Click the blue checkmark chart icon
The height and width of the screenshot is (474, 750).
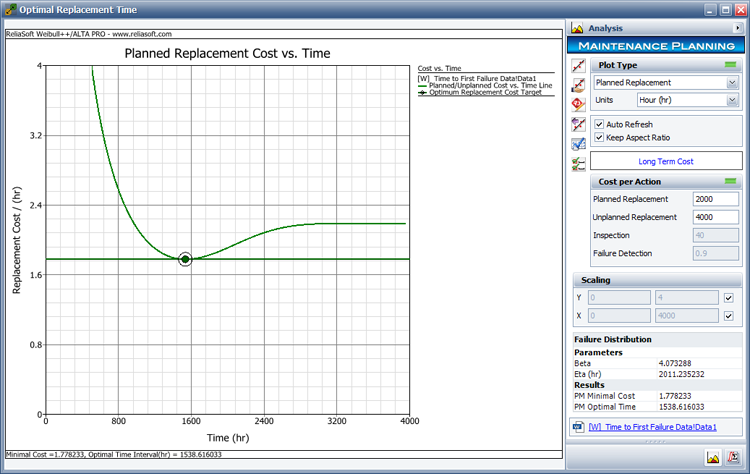[x=578, y=144]
